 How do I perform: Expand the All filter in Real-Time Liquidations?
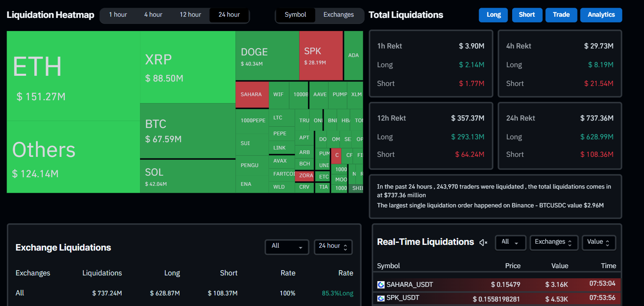click(x=510, y=242)
